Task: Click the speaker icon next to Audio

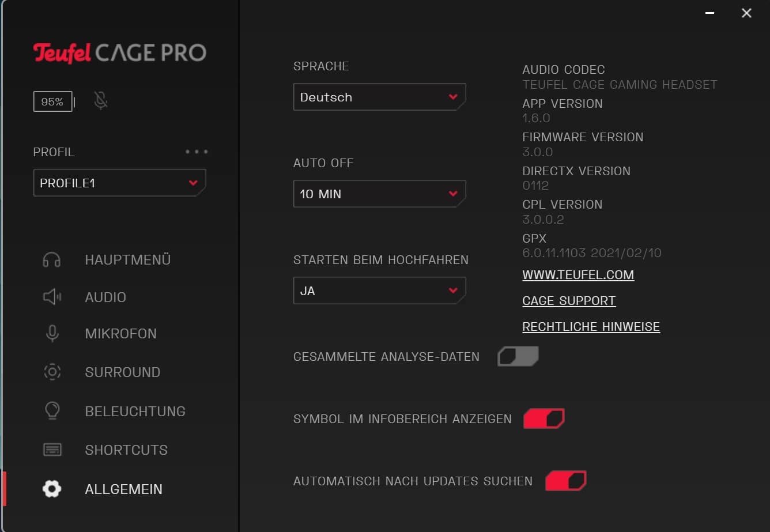Action: [52, 297]
